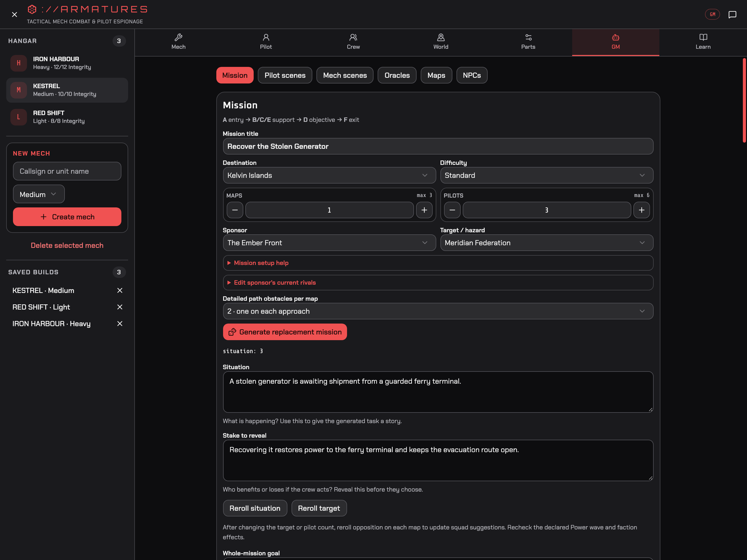Open the Parts tab
The image size is (747, 560).
[528, 42]
